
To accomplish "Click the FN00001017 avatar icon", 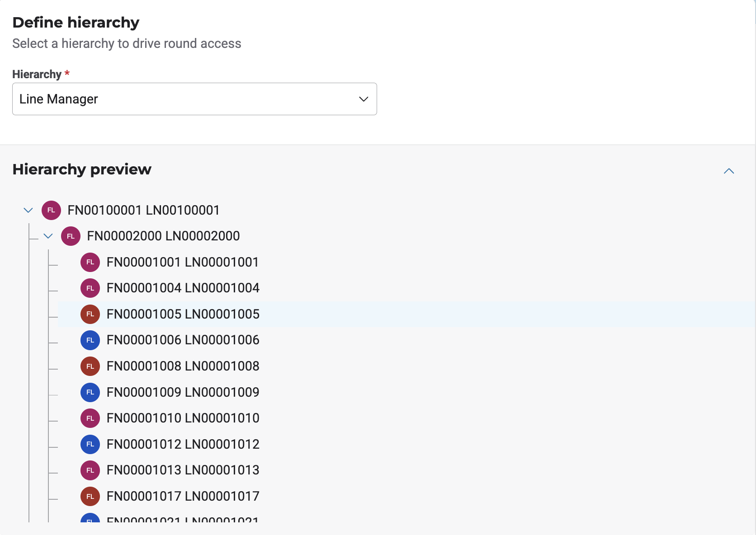I will pyautogui.click(x=90, y=496).
